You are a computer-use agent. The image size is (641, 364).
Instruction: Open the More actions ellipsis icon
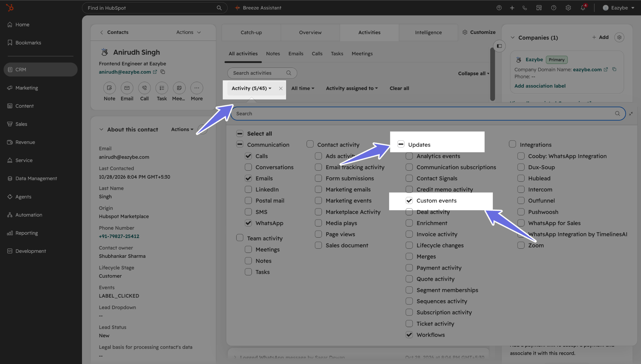pyautogui.click(x=197, y=88)
